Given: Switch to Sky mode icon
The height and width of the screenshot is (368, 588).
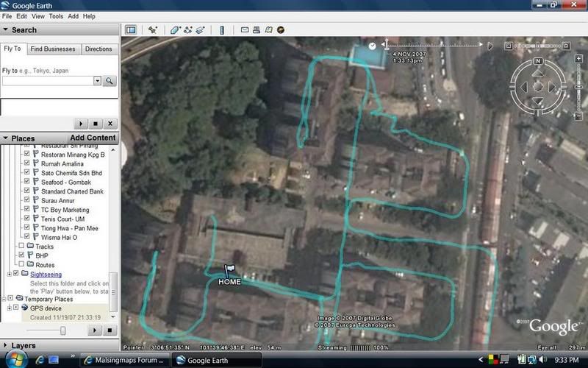Looking at the screenshot, I should 281,29.
